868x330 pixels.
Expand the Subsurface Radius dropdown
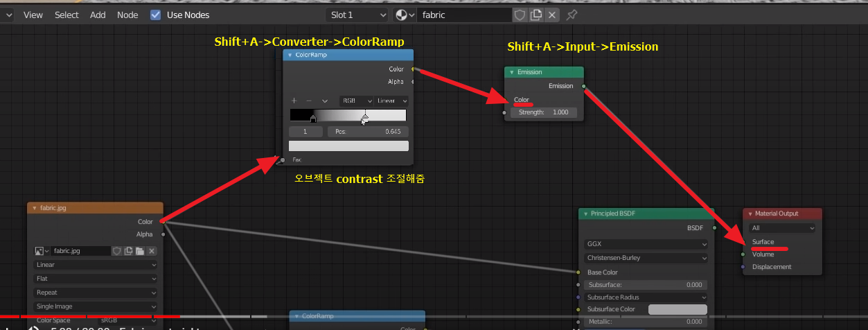pos(646,297)
